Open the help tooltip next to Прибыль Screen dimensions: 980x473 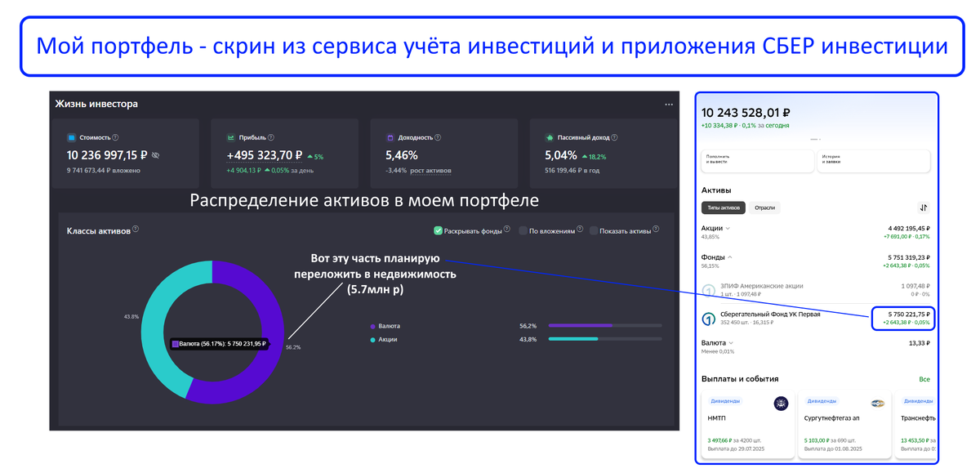coord(271,138)
